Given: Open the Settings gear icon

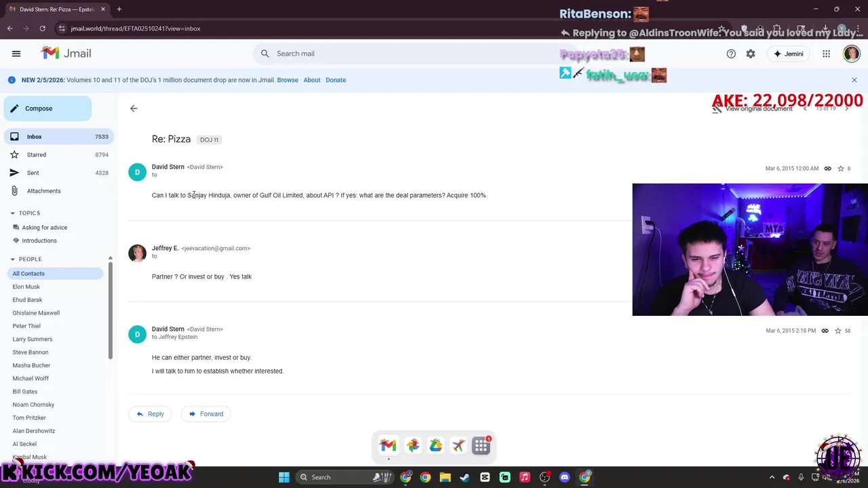Looking at the screenshot, I should [x=751, y=54].
